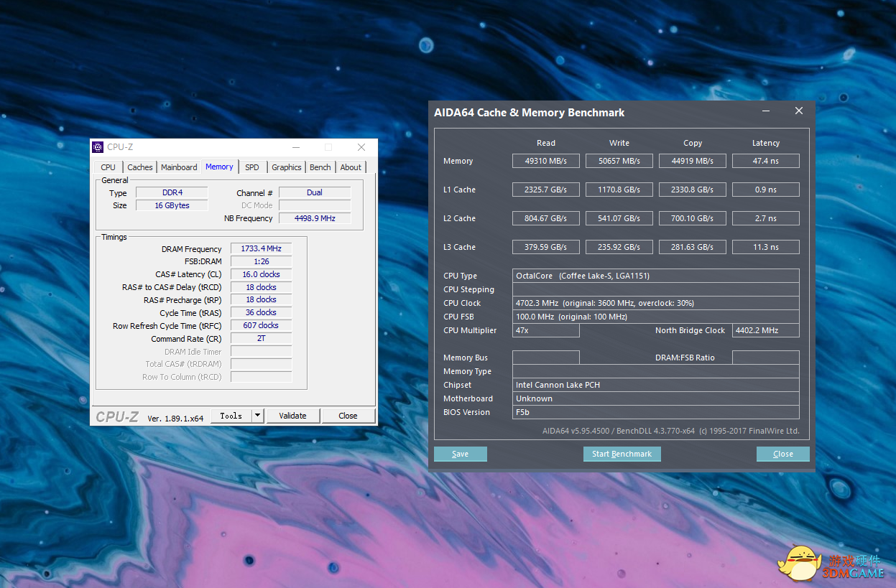Click the Close button at CPU-Z bottom
The height and width of the screenshot is (588, 896).
tap(348, 416)
